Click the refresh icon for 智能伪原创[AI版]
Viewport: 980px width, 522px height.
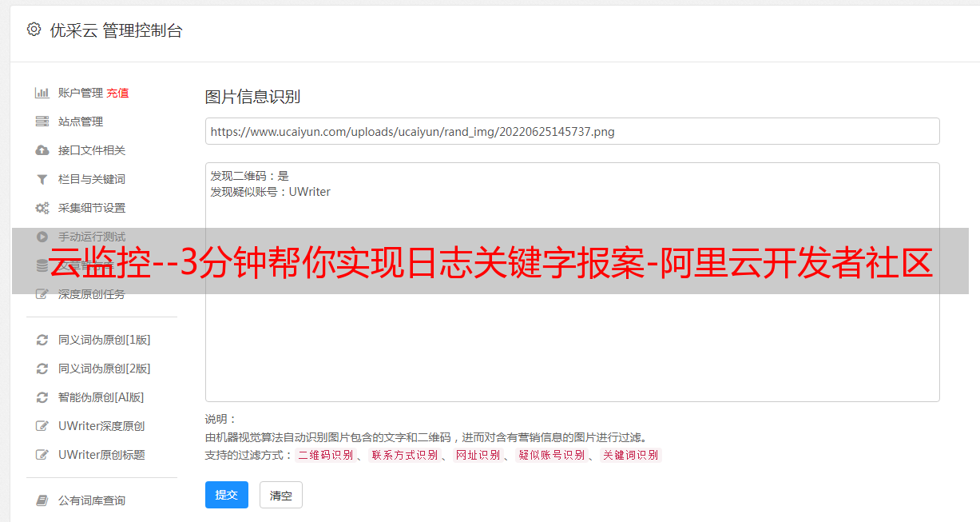(x=42, y=397)
